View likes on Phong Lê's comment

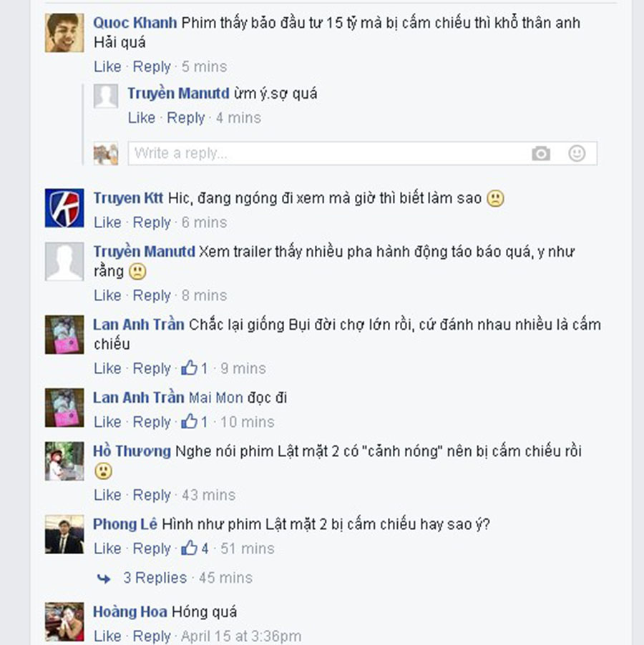coord(195,548)
